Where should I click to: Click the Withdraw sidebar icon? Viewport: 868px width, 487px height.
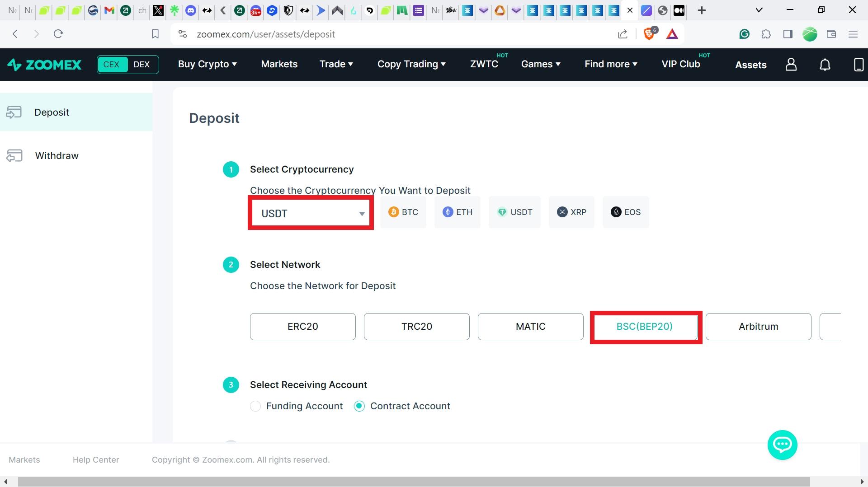pos(14,155)
